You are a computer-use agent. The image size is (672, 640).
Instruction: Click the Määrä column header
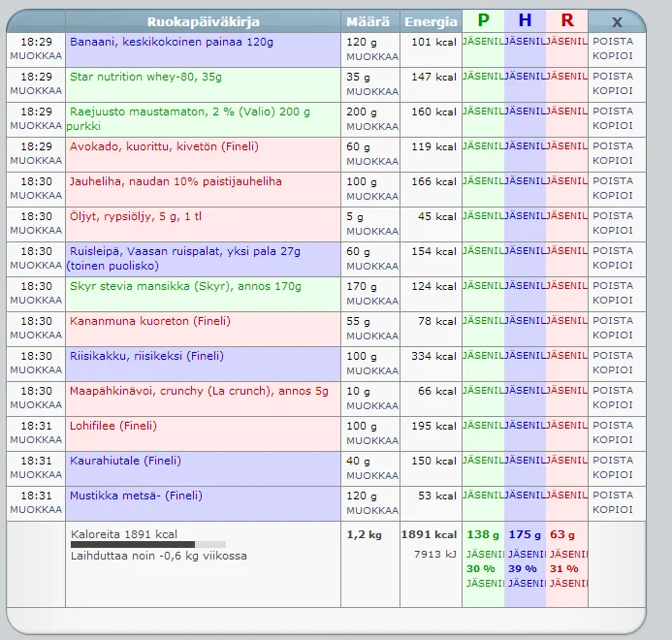pyautogui.click(x=369, y=21)
